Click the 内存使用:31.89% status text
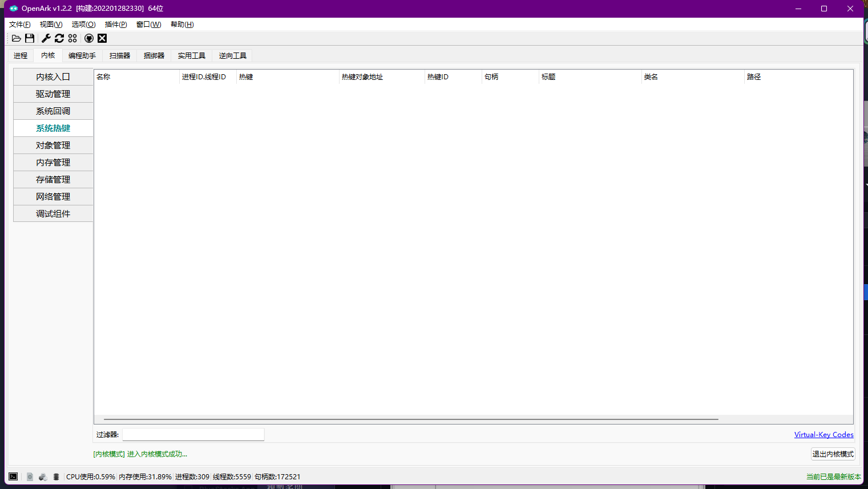 pos(145,477)
